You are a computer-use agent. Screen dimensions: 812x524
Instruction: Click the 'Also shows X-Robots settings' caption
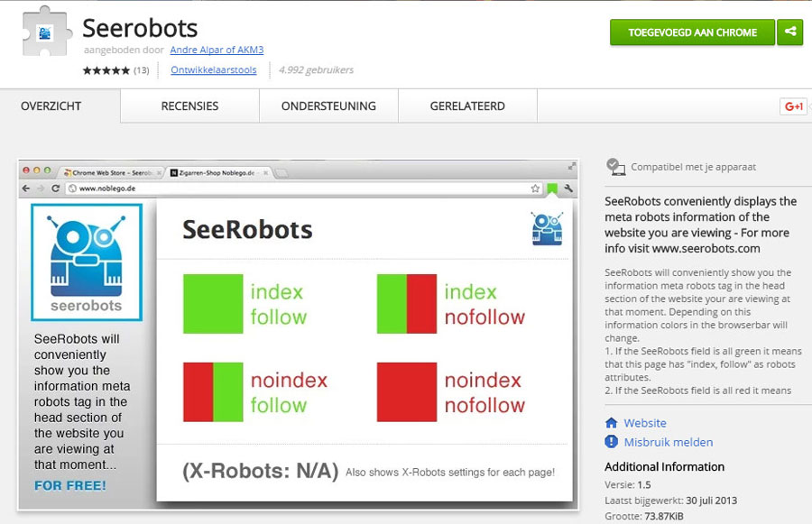click(450, 473)
